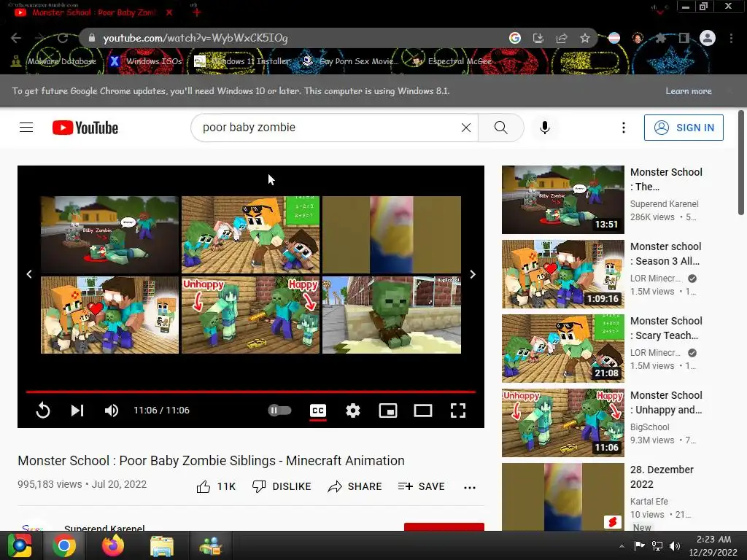The width and height of the screenshot is (747, 560).
Task: Switch to theater mode
Action: pyautogui.click(x=423, y=411)
